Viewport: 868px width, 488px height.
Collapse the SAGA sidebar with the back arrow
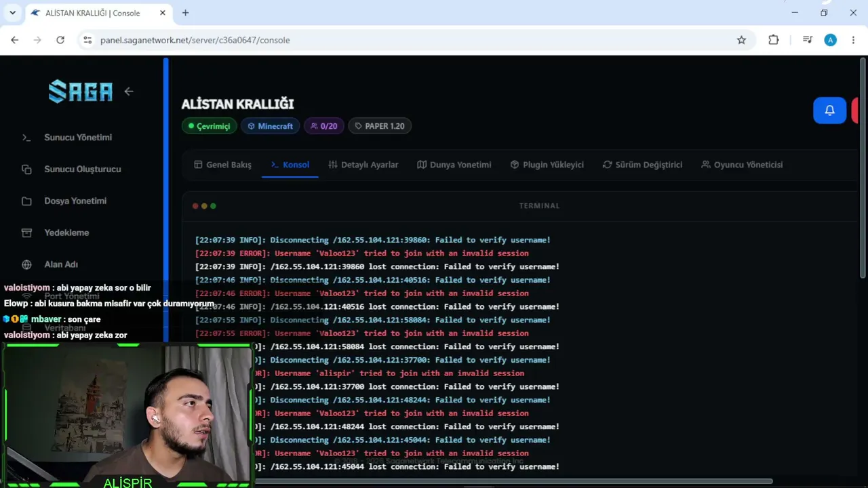point(129,91)
